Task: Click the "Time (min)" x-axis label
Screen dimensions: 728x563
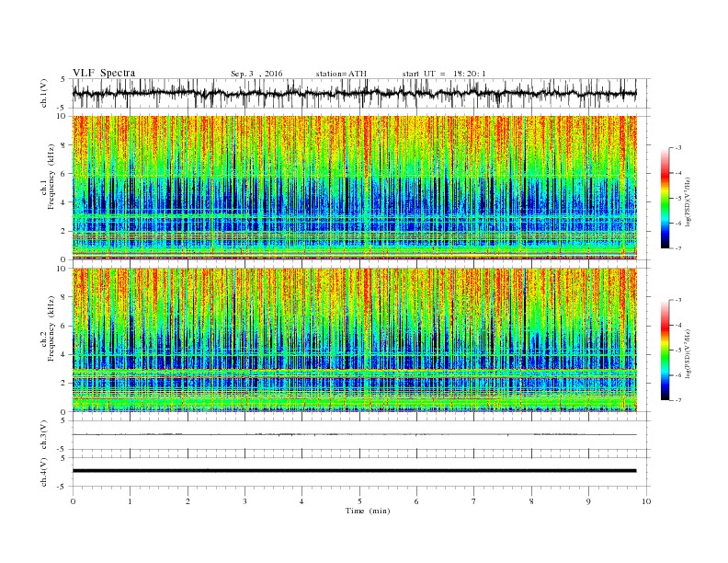Action: 368,511
